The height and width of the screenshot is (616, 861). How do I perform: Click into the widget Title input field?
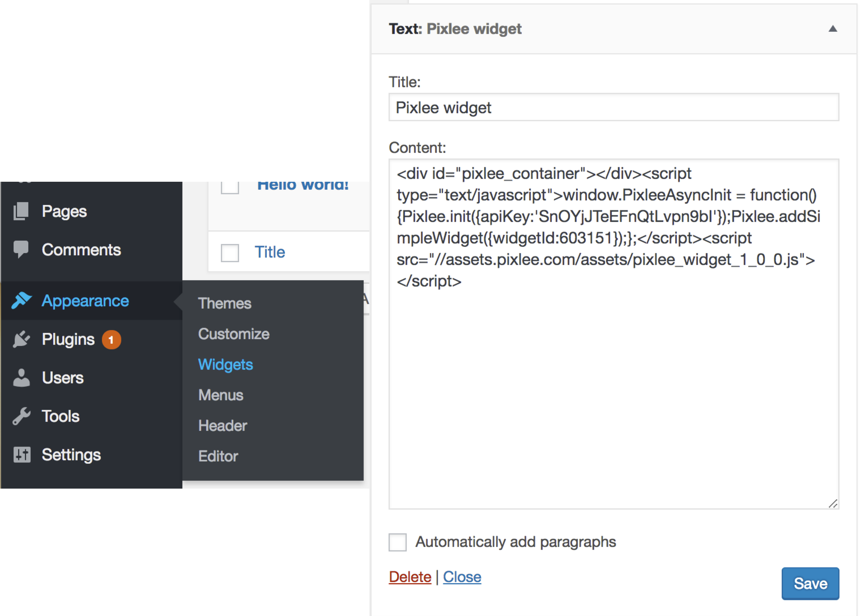tap(613, 108)
